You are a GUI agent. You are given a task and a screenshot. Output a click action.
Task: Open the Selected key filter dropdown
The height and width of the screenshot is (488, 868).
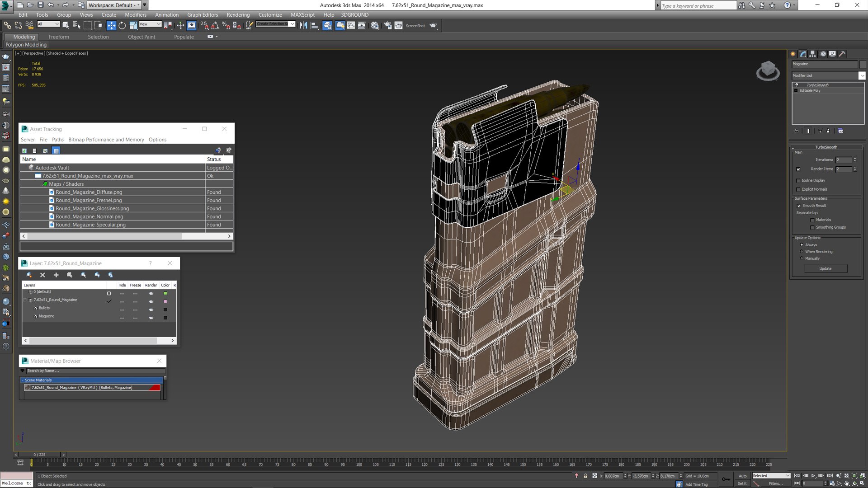[771, 476]
